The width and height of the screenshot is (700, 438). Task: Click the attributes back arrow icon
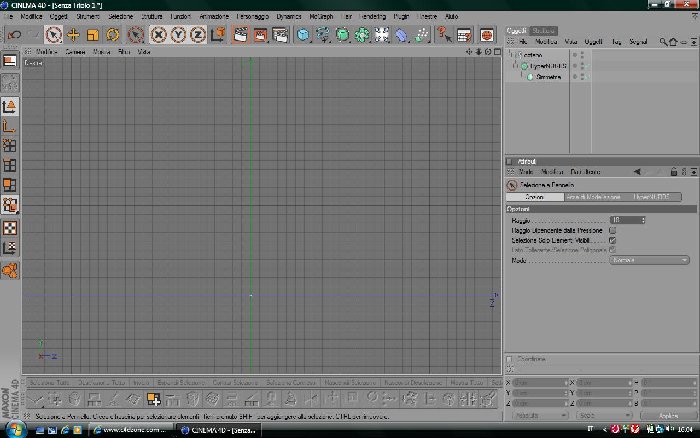point(637,172)
